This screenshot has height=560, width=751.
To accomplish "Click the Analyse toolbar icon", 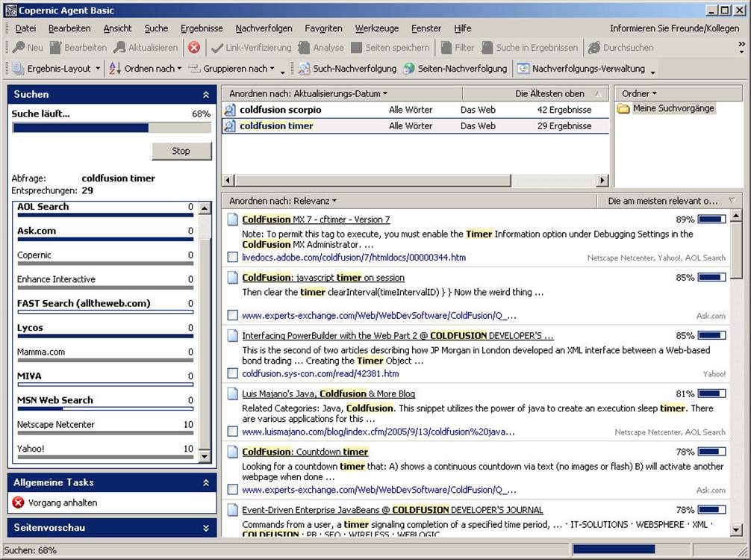I will (304, 48).
